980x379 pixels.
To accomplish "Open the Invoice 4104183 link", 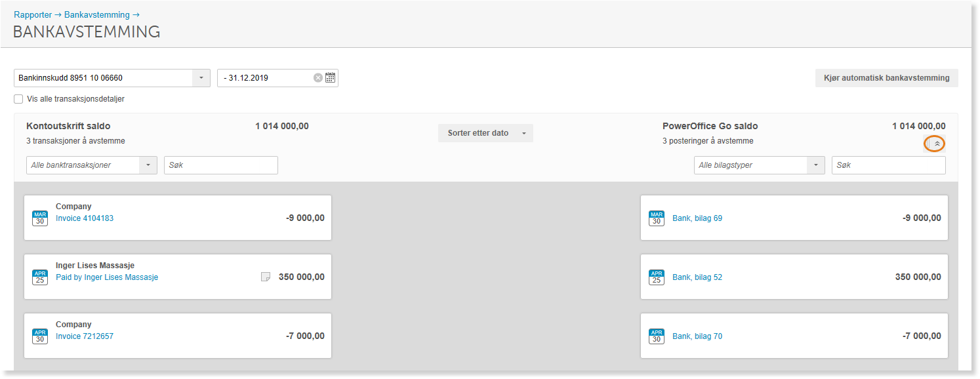I will point(85,218).
